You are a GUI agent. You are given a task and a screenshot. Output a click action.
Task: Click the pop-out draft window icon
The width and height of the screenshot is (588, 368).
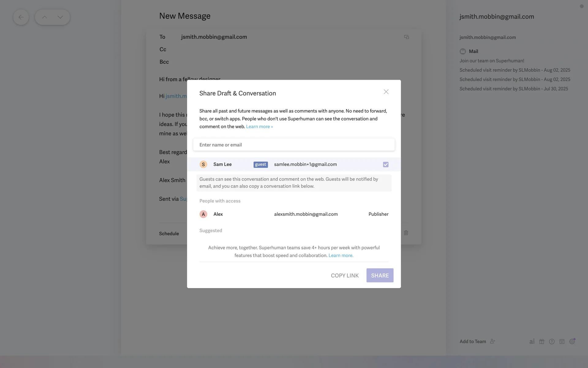406,37
